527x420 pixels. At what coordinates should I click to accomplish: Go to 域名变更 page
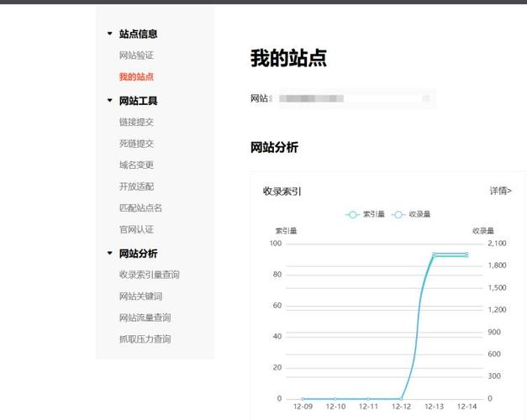(136, 165)
